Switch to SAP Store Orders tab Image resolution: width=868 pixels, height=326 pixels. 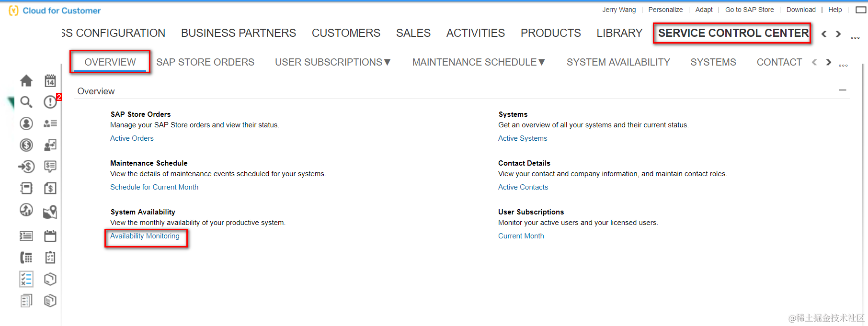coord(206,62)
